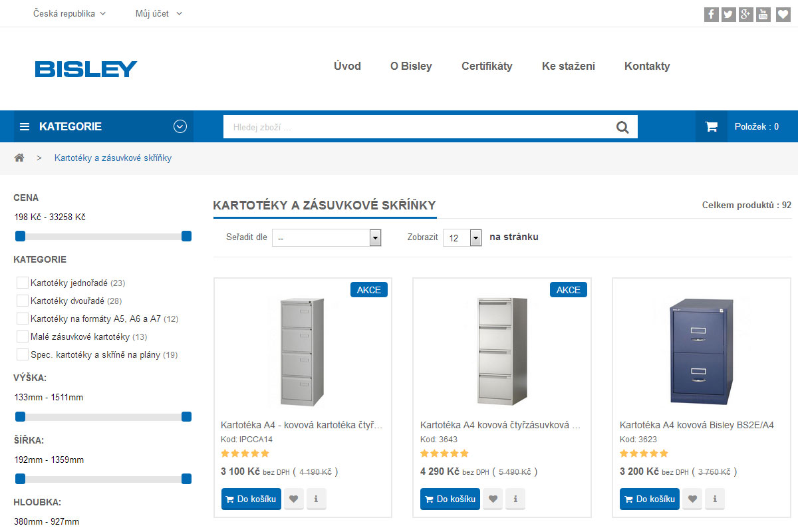Open the Bisley Facebook page icon
This screenshot has width=798, height=532.
point(712,14)
